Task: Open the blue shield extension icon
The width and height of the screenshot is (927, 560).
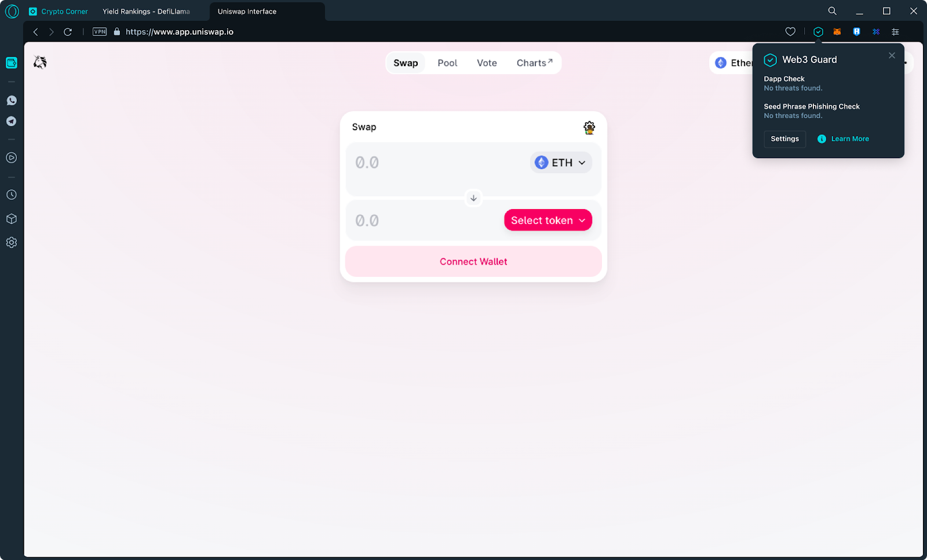Action: coord(856,32)
